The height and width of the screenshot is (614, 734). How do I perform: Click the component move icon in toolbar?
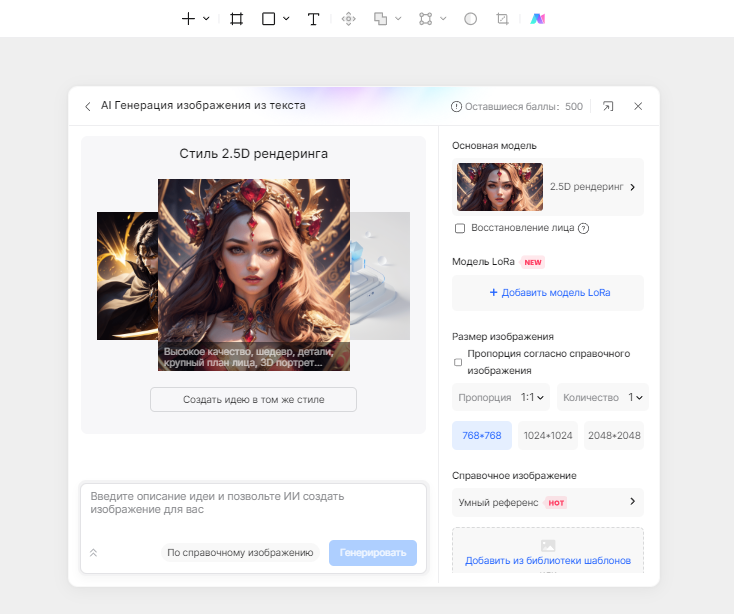click(349, 19)
